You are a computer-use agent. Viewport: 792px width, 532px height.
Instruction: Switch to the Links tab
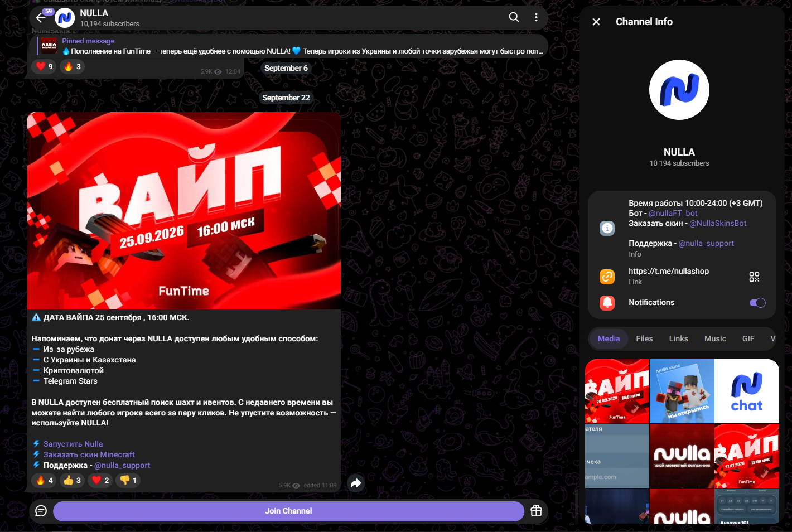click(x=678, y=338)
